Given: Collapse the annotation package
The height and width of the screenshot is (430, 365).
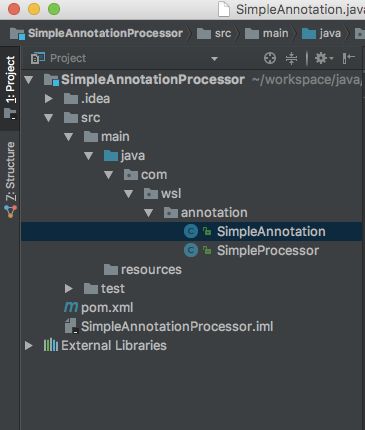Looking at the screenshot, I should pyautogui.click(x=148, y=213).
